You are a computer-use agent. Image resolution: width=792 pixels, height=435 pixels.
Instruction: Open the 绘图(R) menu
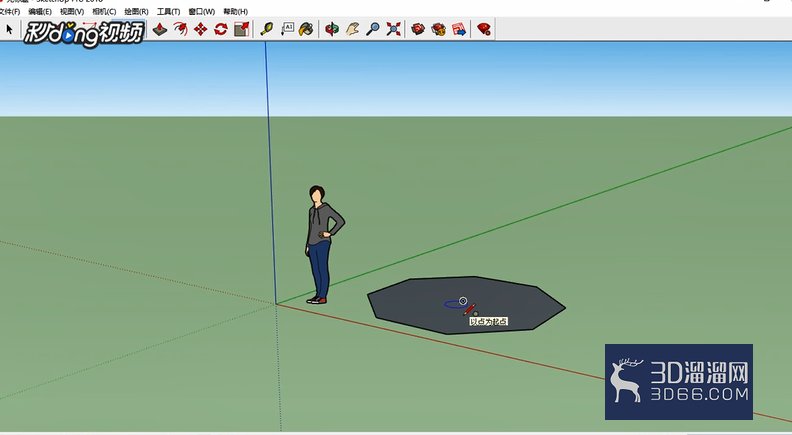coord(136,11)
